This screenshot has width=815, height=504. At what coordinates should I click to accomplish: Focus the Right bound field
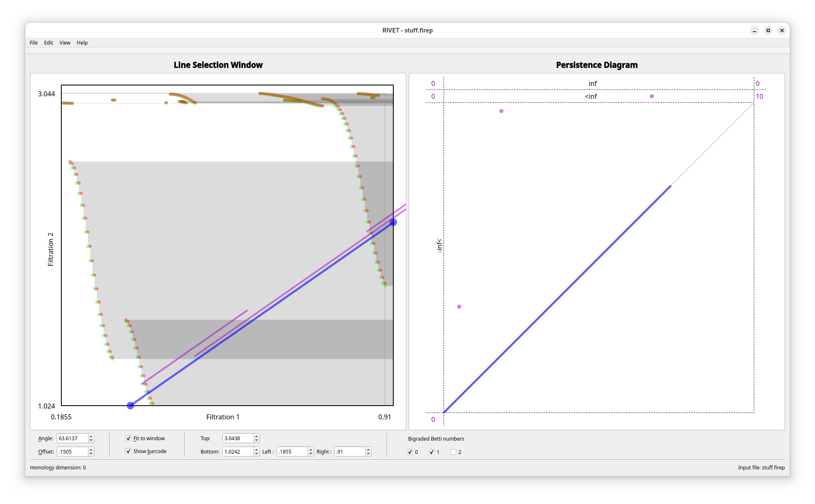click(350, 451)
